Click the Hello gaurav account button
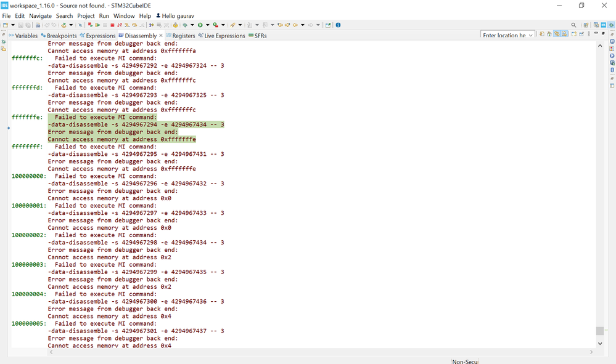 tap(175, 15)
